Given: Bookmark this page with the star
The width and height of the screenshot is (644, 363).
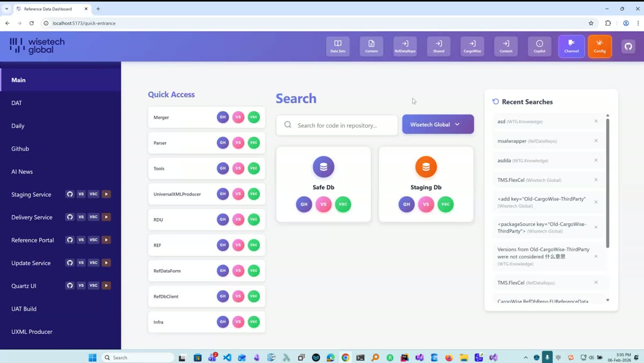Looking at the screenshot, I should pyautogui.click(x=591, y=23).
